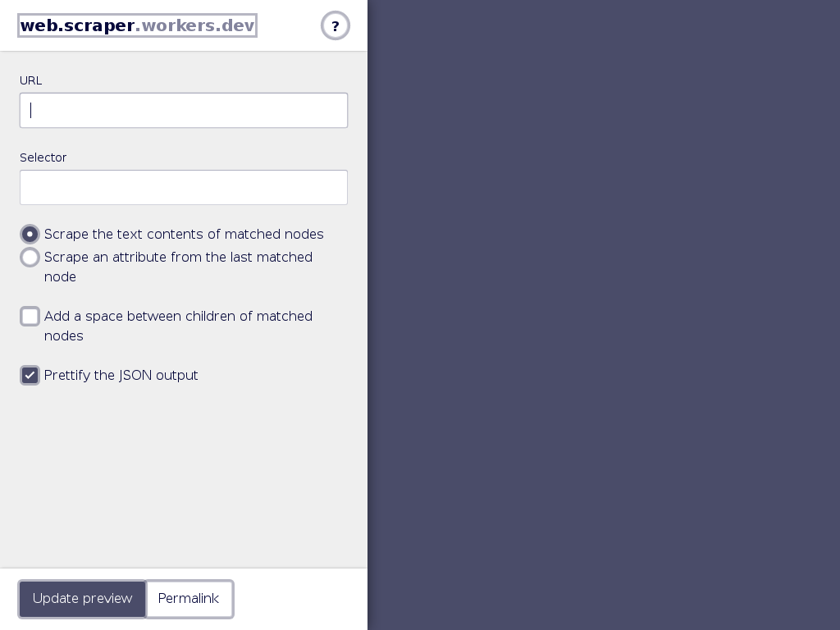Click the empty gray form area below the Prettify option

coord(184,477)
